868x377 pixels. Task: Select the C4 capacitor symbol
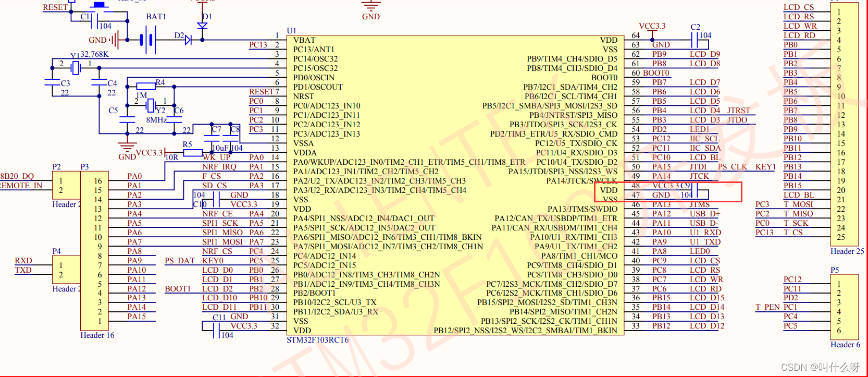tap(99, 82)
